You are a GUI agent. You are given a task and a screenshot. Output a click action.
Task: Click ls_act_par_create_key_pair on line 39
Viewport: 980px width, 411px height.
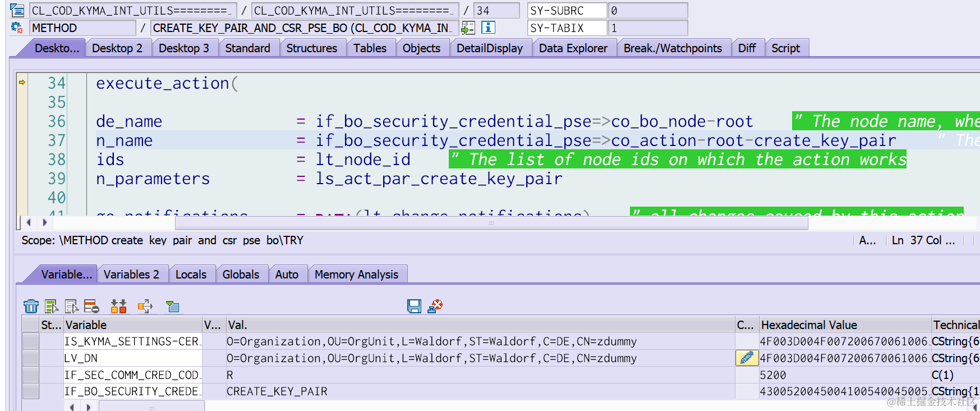click(439, 179)
